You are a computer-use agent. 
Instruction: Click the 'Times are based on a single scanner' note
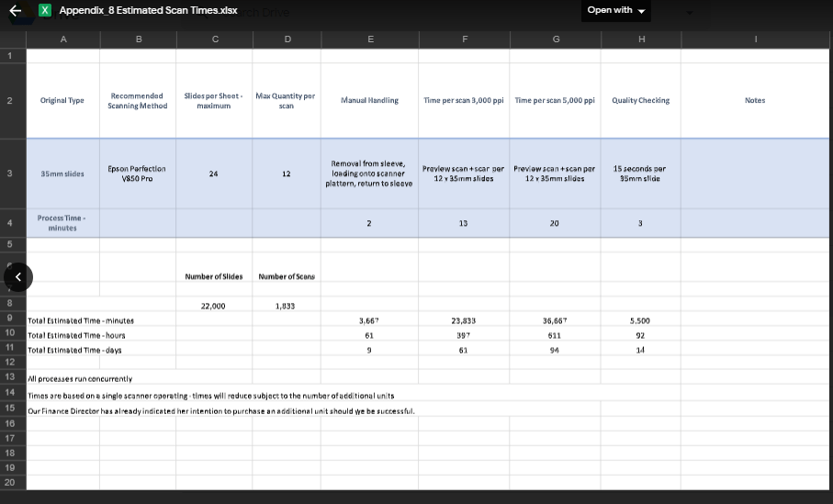pyautogui.click(x=211, y=396)
